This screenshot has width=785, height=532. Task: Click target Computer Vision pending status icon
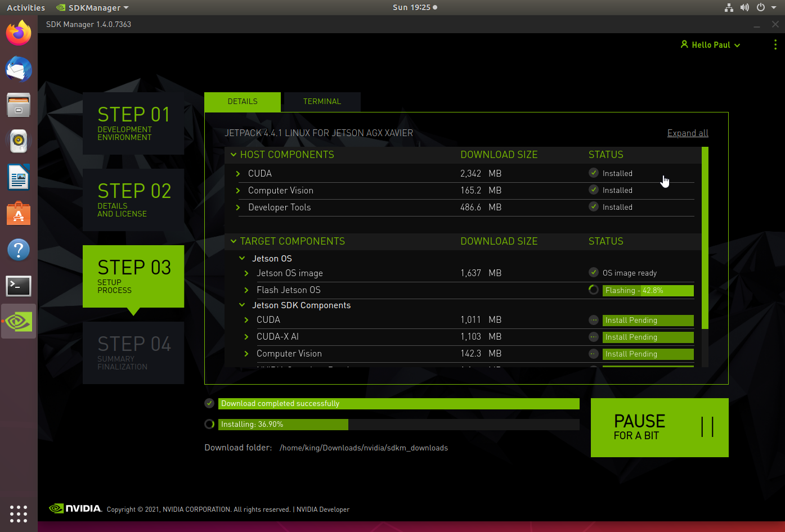594,354
